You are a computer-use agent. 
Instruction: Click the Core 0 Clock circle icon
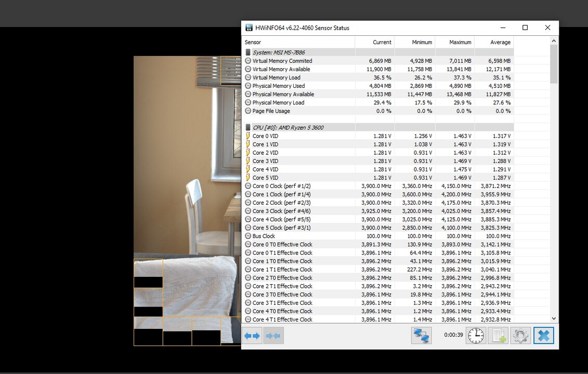(x=248, y=186)
